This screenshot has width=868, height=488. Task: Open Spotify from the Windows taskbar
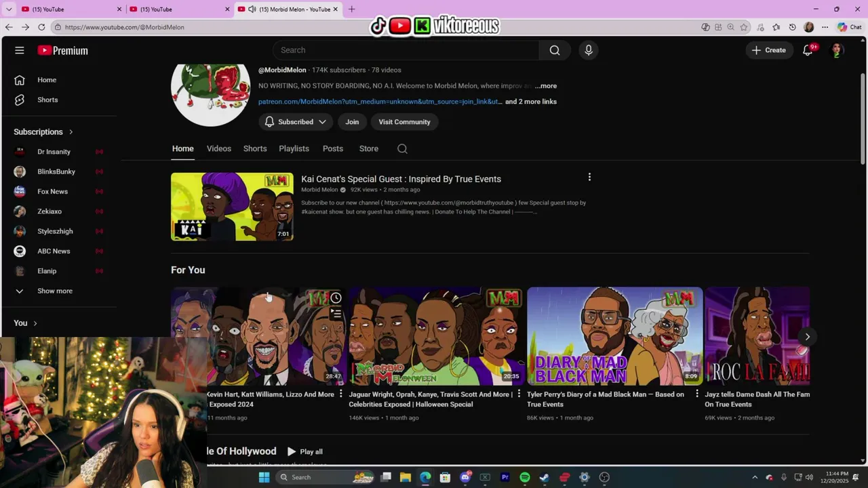tap(525, 477)
